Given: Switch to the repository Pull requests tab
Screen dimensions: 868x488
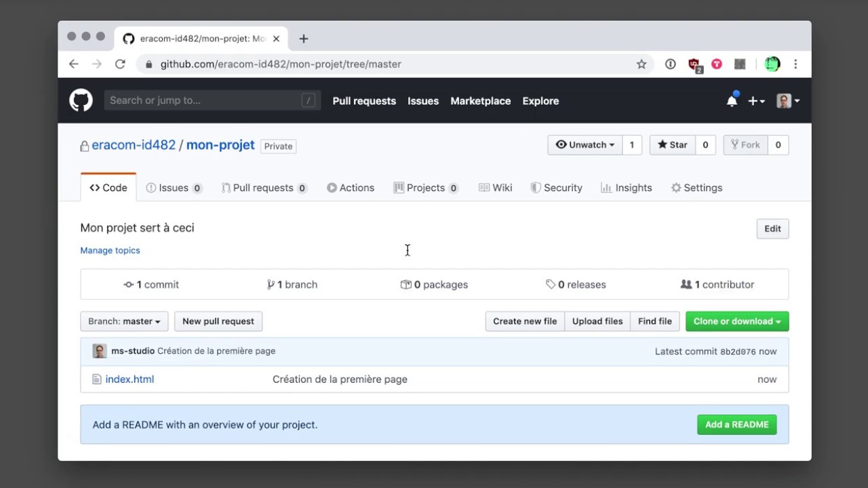Looking at the screenshot, I should [x=264, y=188].
